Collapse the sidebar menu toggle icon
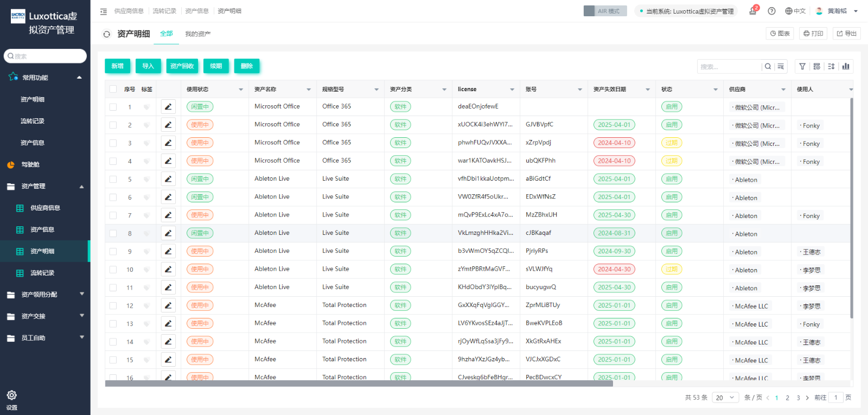 [104, 11]
